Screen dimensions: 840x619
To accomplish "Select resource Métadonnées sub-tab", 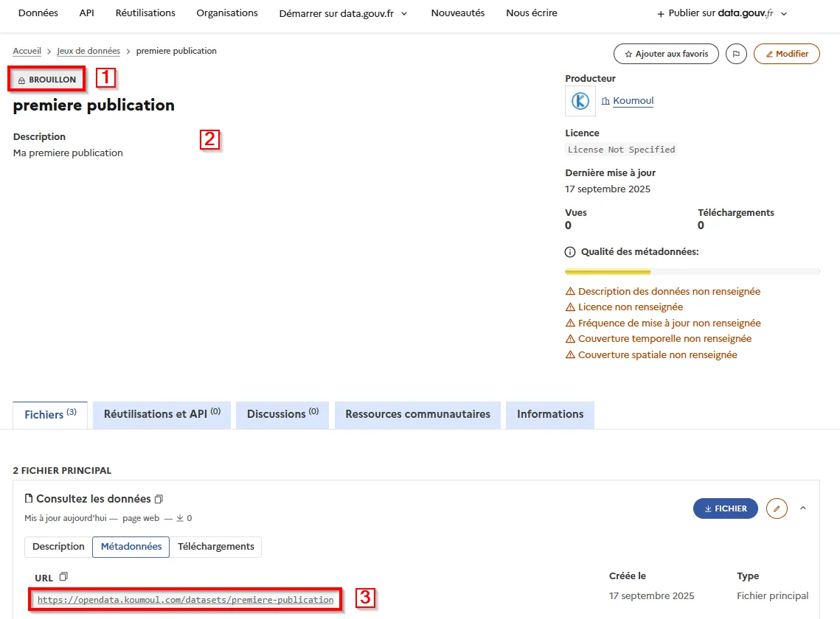I will (131, 547).
